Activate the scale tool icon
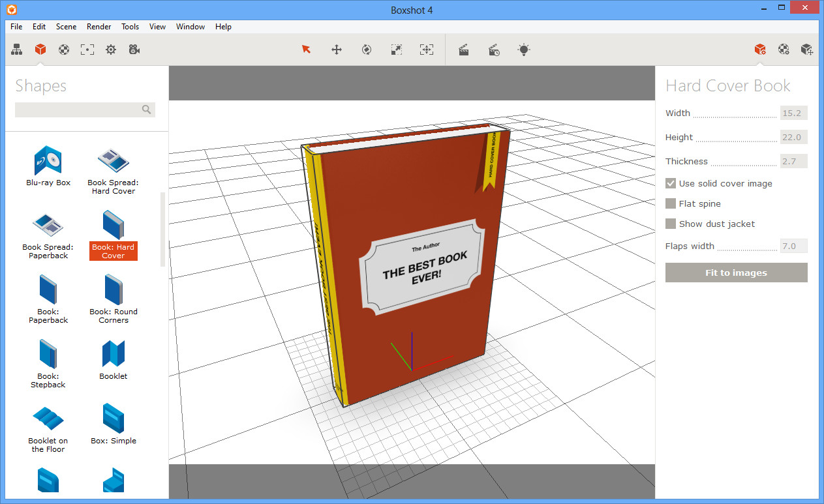This screenshot has height=504, width=824. coord(397,50)
